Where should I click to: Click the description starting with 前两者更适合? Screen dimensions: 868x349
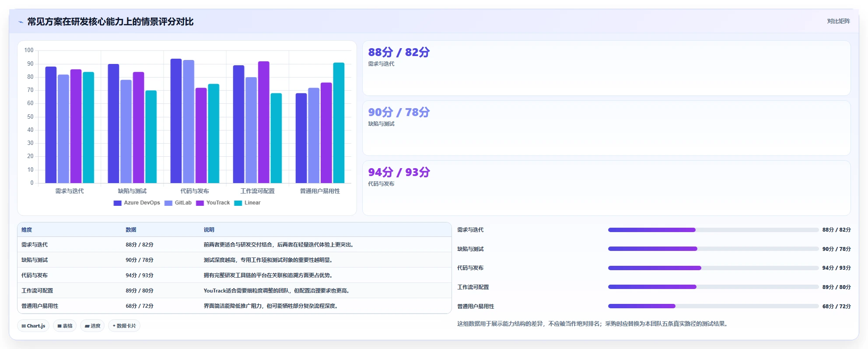[x=279, y=245]
